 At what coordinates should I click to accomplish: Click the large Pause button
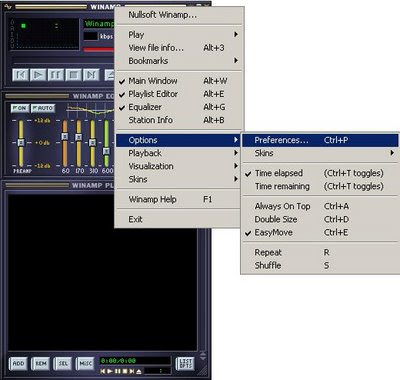pos(56,74)
